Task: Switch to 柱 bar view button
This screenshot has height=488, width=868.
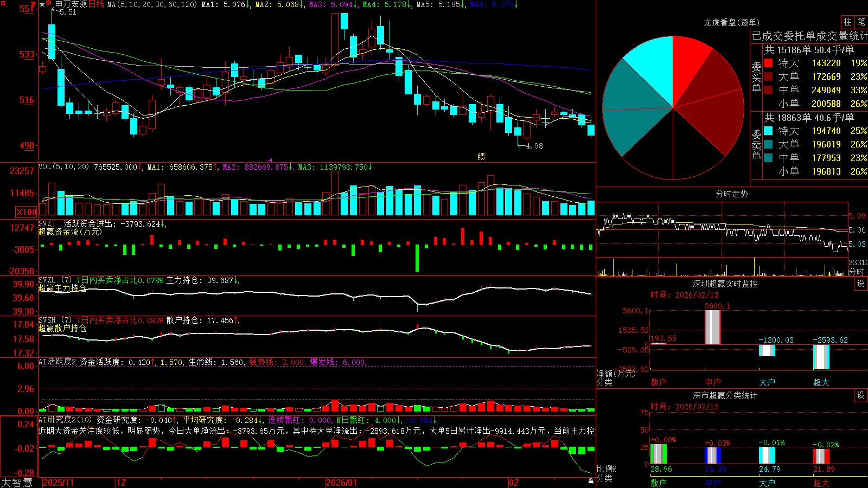Action: click(x=847, y=22)
